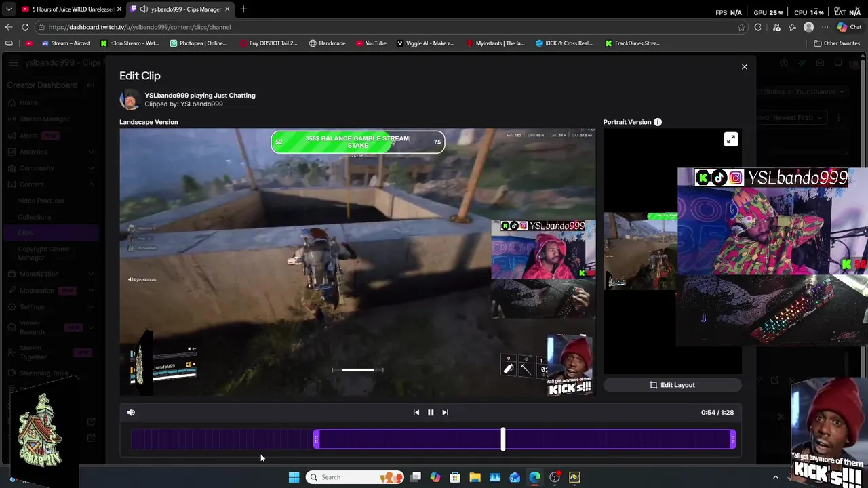Pause the clip playback

(431, 412)
